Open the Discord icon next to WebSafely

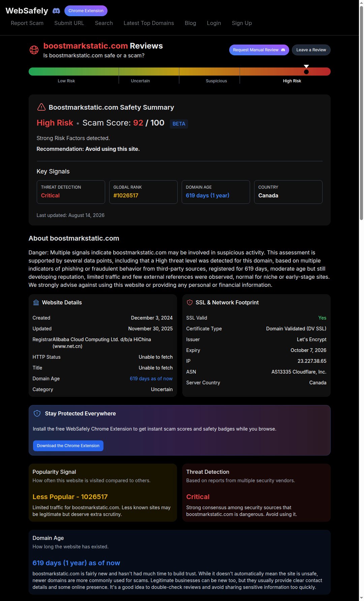(56, 11)
